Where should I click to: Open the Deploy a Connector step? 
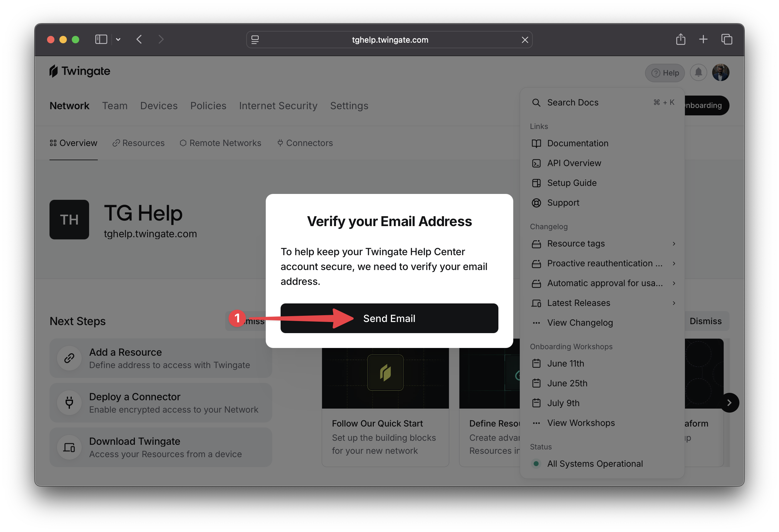(x=161, y=403)
